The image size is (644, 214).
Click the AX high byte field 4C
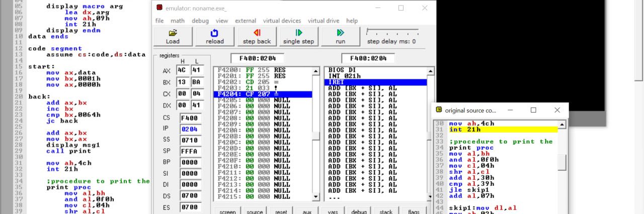tap(182, 70)
